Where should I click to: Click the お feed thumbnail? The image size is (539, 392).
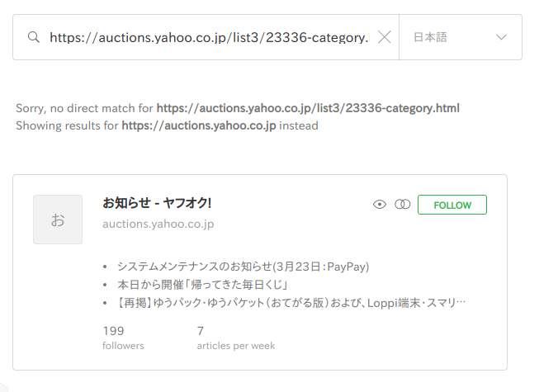58,220
